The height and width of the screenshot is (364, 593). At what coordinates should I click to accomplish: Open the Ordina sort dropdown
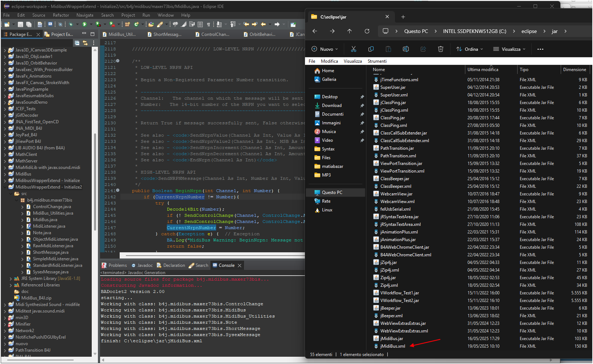click(470, 49)
